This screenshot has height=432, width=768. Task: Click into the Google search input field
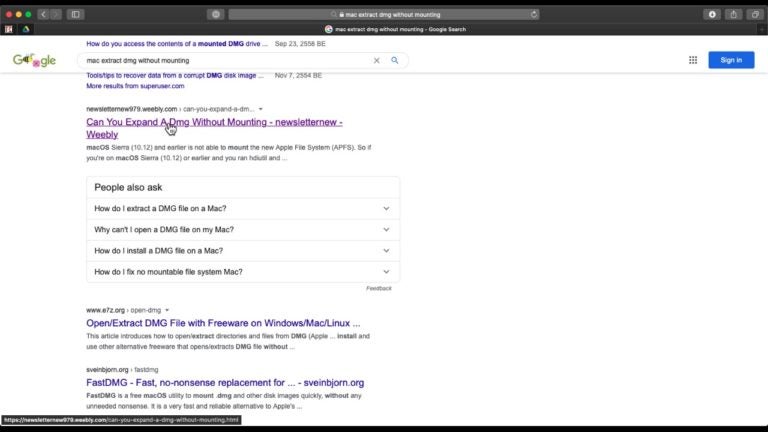point(220,60)
